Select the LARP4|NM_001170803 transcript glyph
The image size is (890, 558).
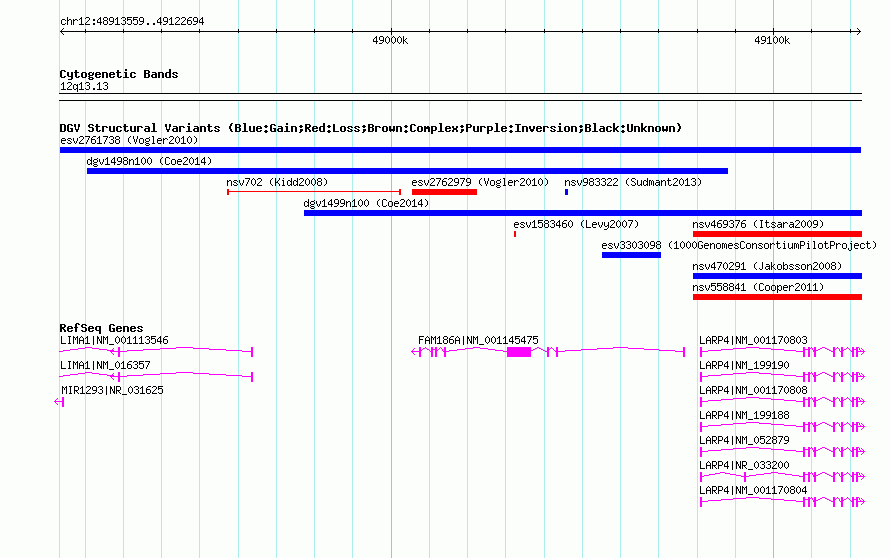pyautogui.click(x=782, y=352)
